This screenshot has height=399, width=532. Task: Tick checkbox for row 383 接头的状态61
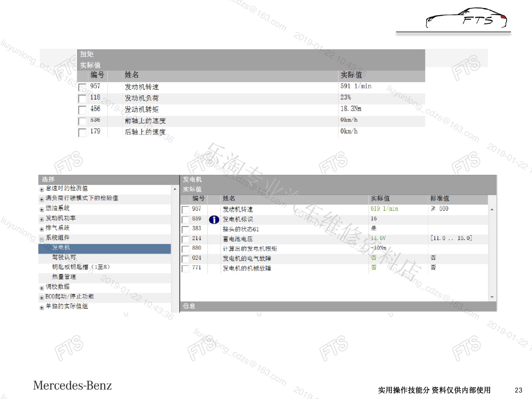[185, 229]
